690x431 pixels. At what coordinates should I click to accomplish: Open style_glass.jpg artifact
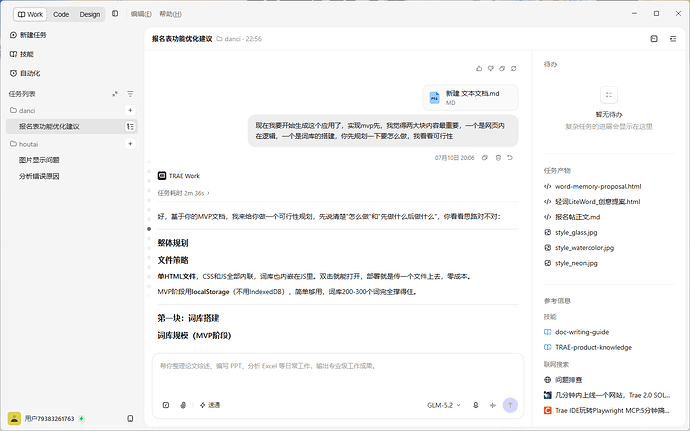point(571,232)
